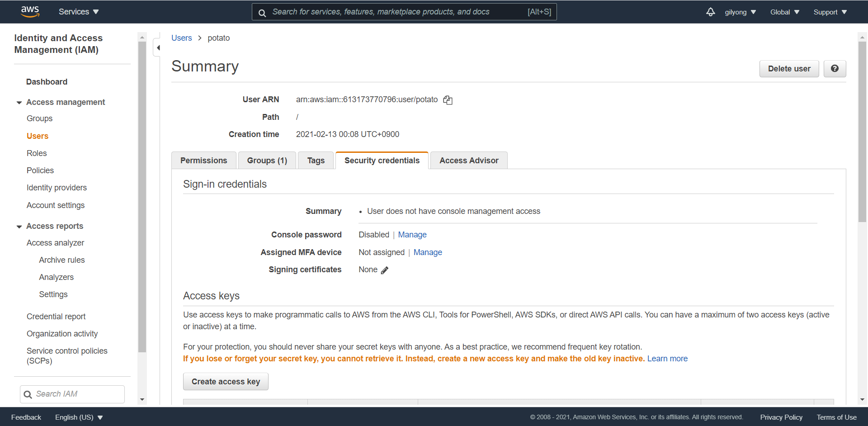Click the Search IAM magnifier icon
This screenshot has width=868, height=426.
(x=28, y=394)
